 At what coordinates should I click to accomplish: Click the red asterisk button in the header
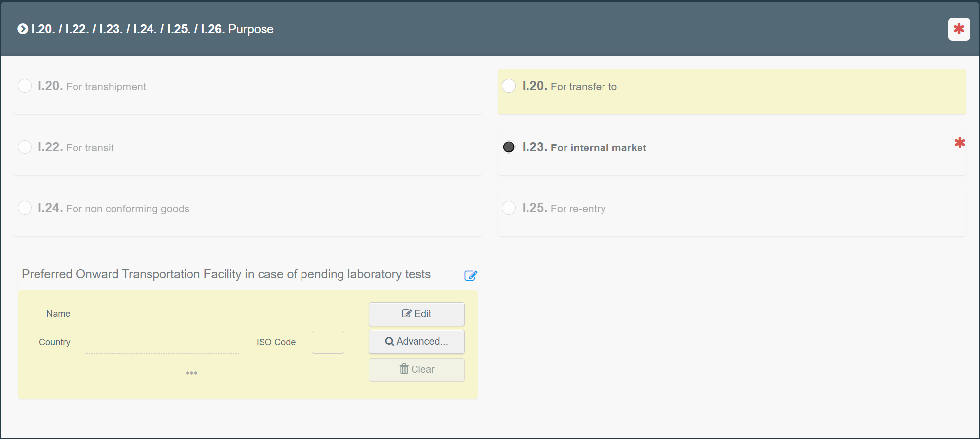[x=959, y=29]
